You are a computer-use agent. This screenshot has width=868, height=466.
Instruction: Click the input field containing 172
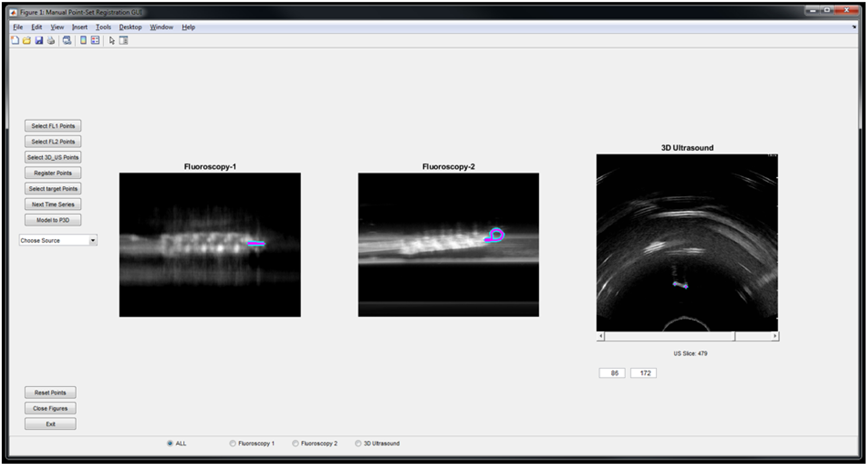click(x=644, y=373)
